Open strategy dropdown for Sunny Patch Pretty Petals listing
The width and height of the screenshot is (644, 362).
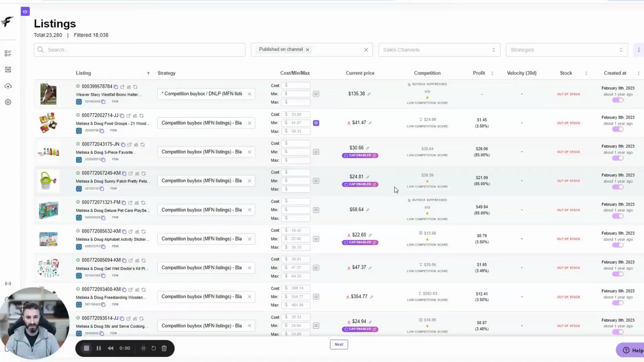point(202,181)
